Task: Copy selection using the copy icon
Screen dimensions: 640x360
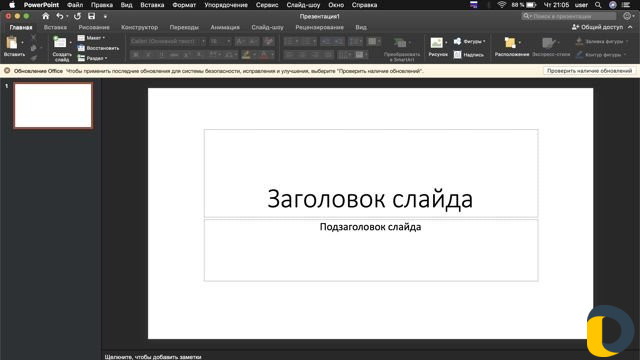Action: [33, 48]
